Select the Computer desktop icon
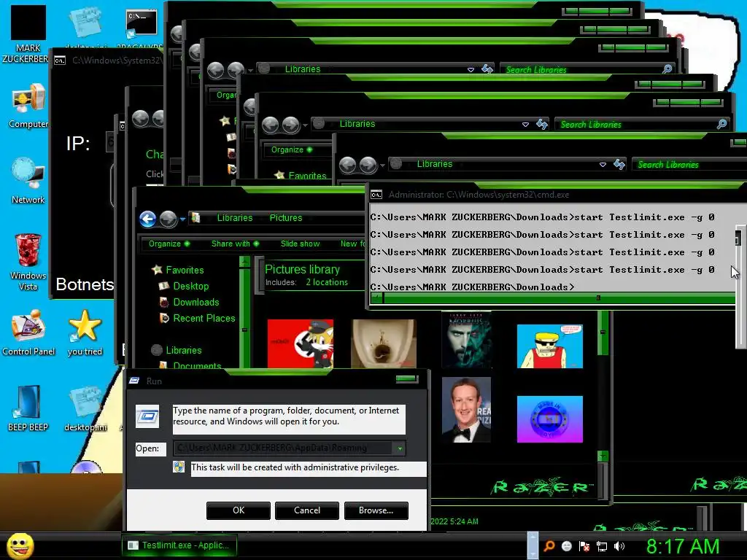747x560 pixels. tap(28, 106)
